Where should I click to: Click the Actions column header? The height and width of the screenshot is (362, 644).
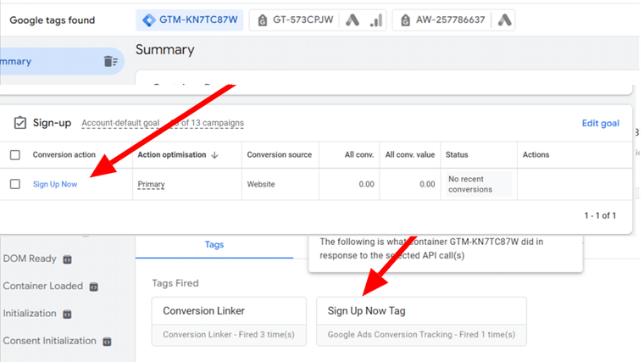pyautogui.click(x=536, y=155)
